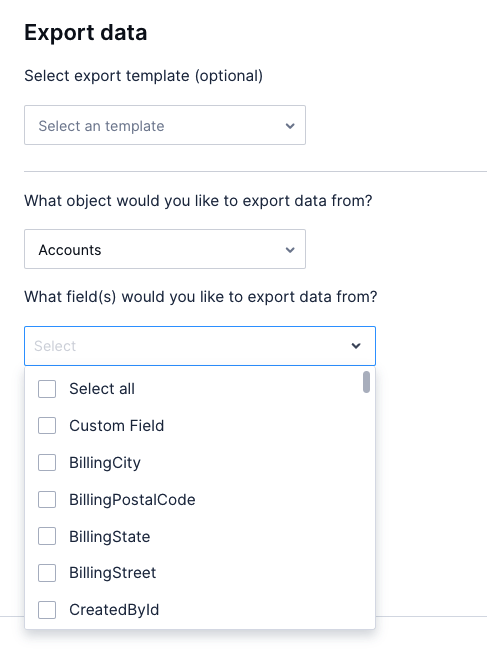The height and width of the screenshot is (651, 487).
Task: Check the CreatedById checkbox
Action: [x=47, y=610]
